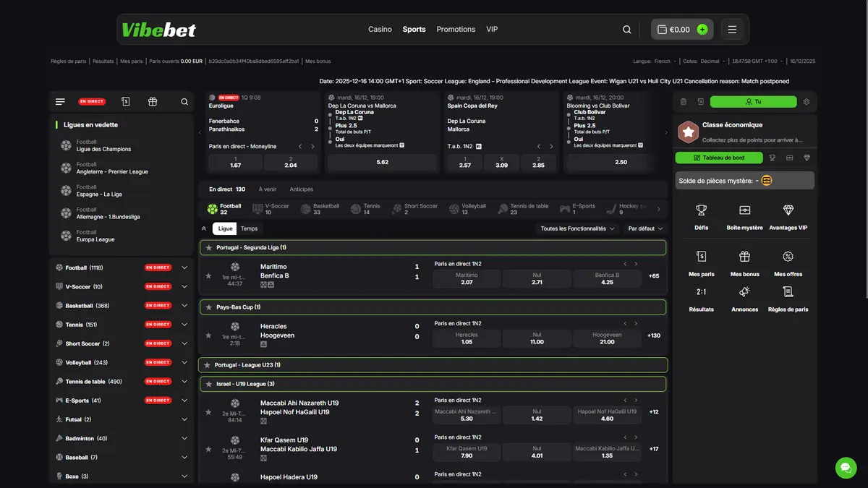Screen dimensions: 868x488
Task: Open the Résultats link in top bar
Action: [103, 61]
